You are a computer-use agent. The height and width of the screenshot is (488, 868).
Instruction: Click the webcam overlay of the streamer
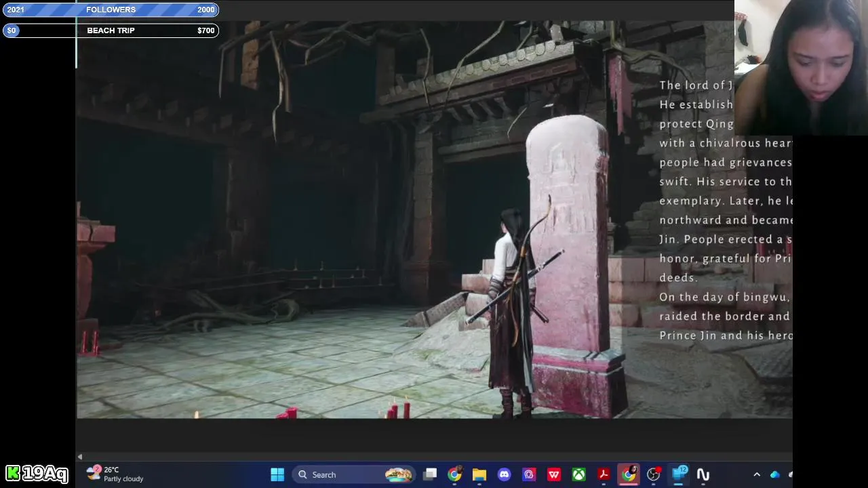pos(801,68)
